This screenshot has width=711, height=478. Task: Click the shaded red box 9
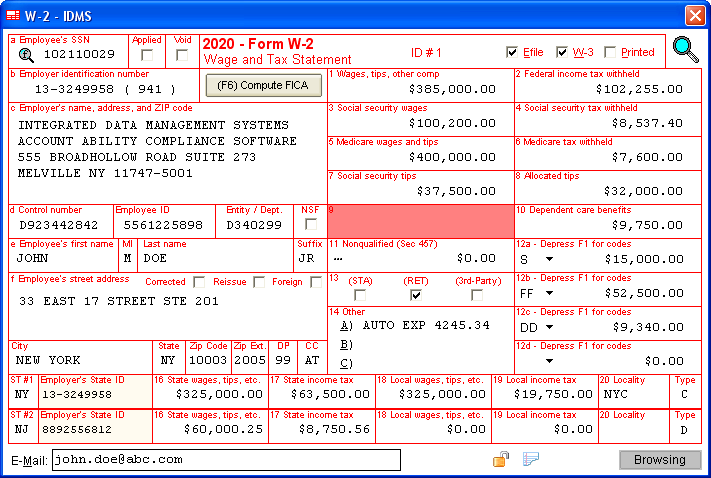tap(421, 221)
